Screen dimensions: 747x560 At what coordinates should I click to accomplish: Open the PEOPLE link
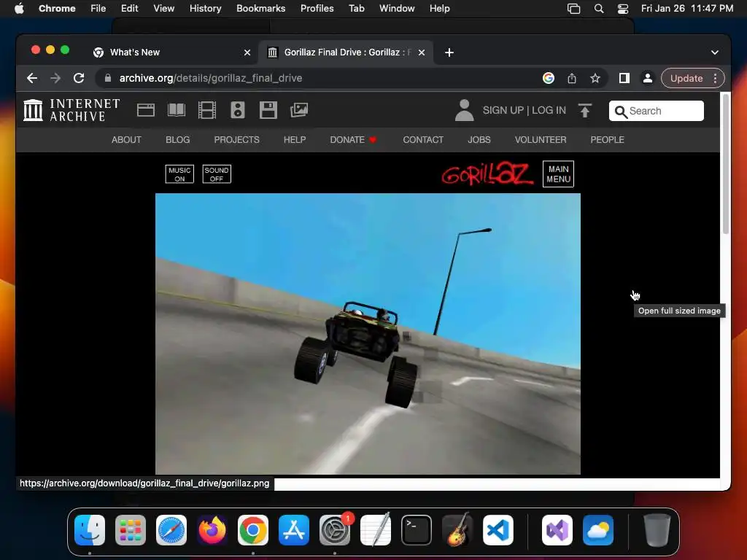(608, 139)
